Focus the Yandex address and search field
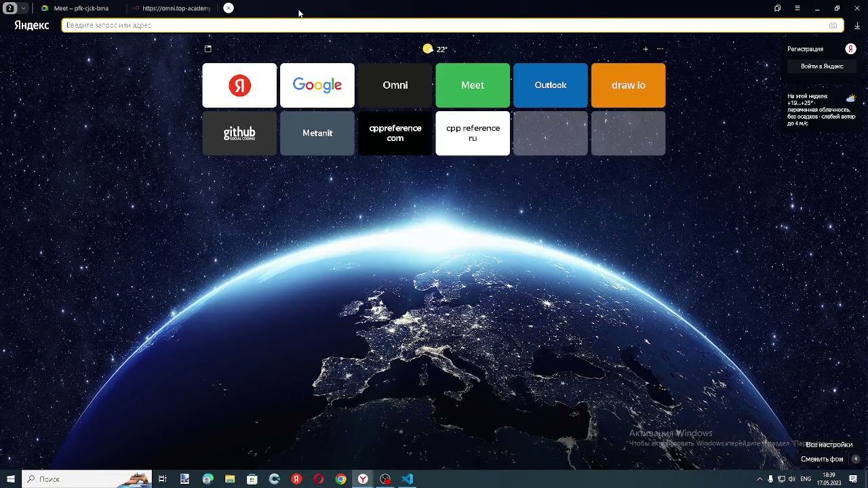868x488 pixels. click(x=452, y=25)
